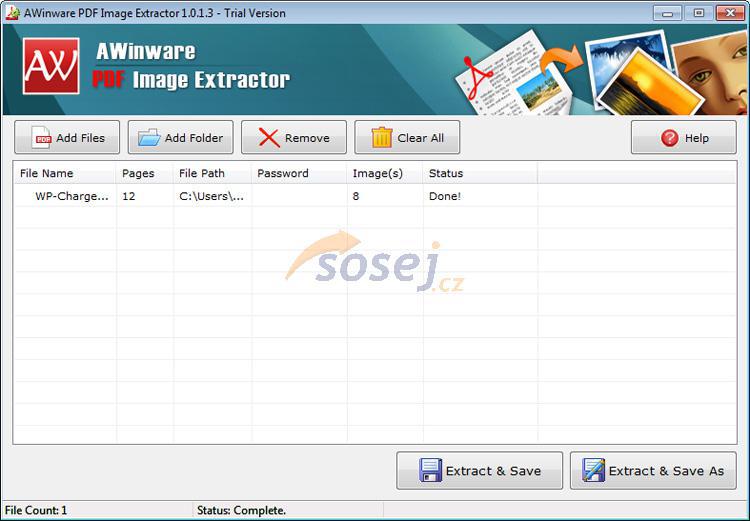750x521 pixels.
Task: Click Extract & Save button
Action: pos(479,471)
